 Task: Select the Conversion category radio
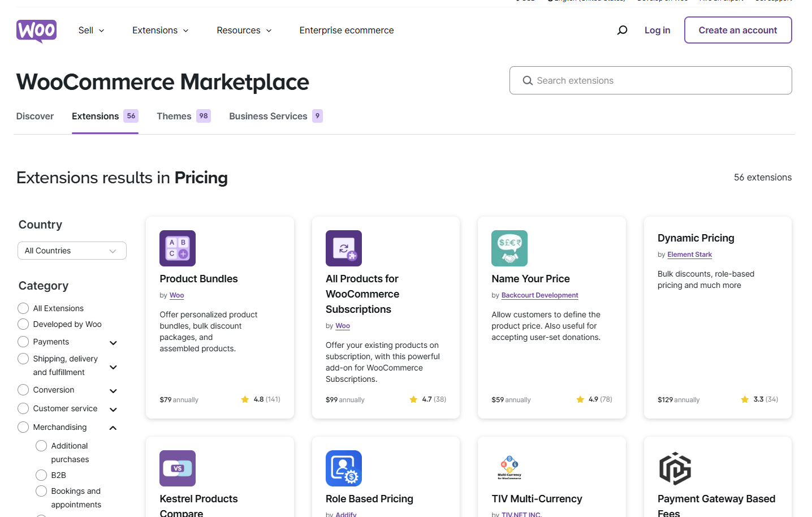pyautogui.click(x=23, y=390)
